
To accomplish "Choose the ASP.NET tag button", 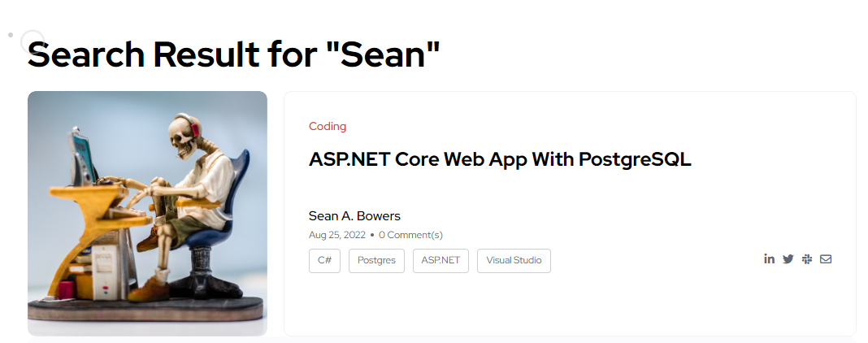I will (441, 261).
